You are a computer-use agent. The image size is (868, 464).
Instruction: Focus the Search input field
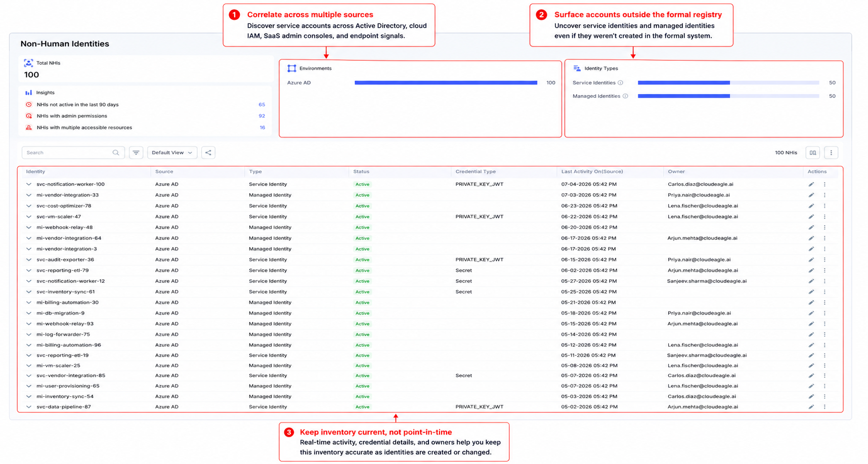tap(73, 153)
